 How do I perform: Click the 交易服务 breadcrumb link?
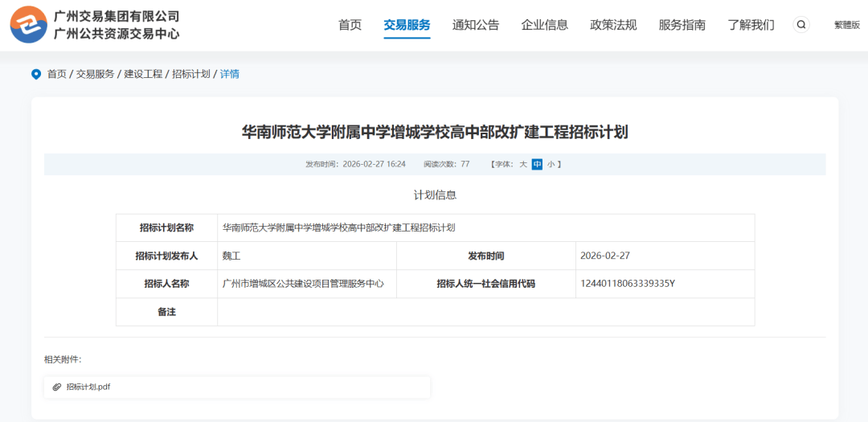point(95,74)
